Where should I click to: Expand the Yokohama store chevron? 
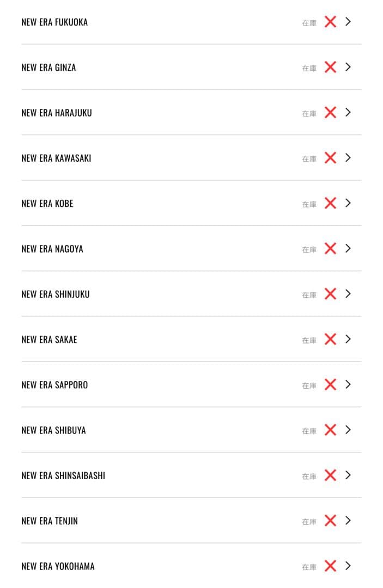(349, 566)
